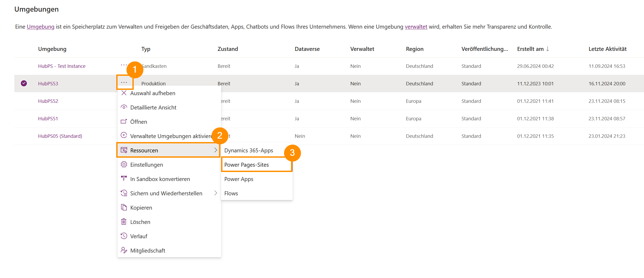
Task: Click the Verlauf history clock icon
Action: click(124, 236)
